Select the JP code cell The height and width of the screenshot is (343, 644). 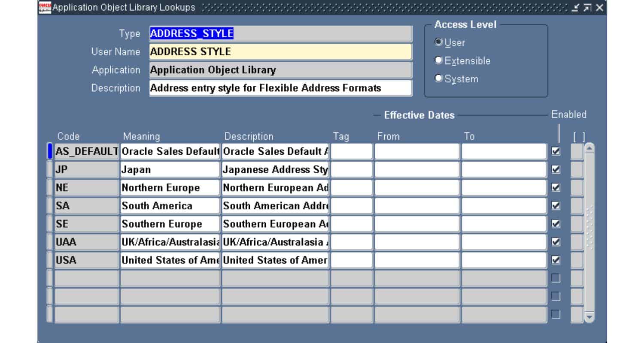(86, 169)
